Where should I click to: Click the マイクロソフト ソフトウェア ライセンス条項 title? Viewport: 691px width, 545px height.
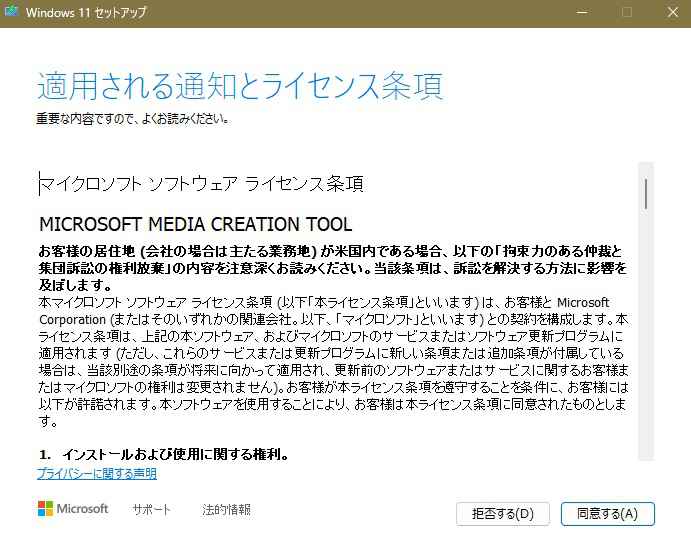201,184
